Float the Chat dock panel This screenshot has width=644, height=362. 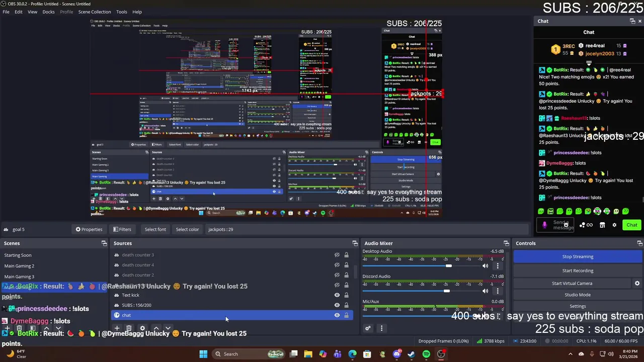click(632, 21)
